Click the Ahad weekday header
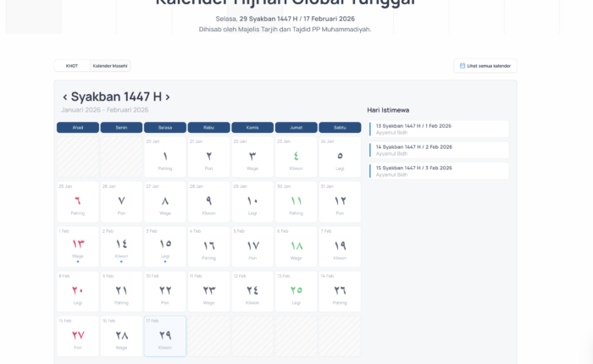The height and width of the screenshot is (364, 593). pyautogui.click(x=78, y=128)
